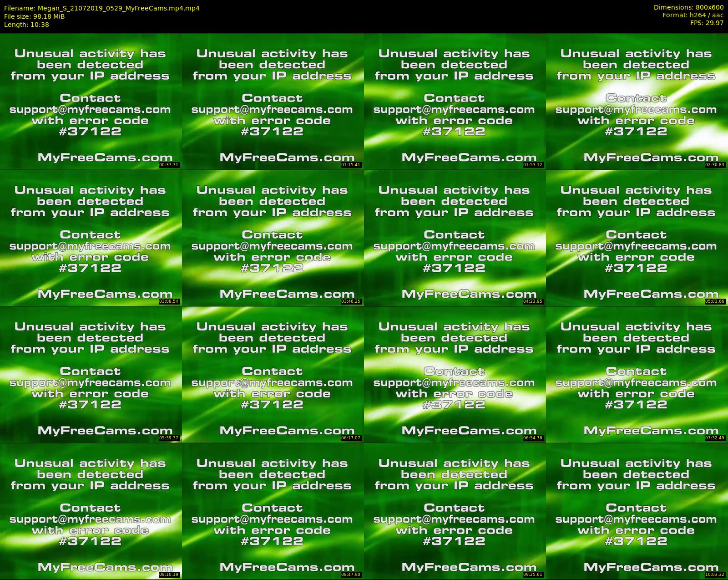Click the frame captured at 02:30.83
This screenshot has height=580, width=728.
[637, 101]
